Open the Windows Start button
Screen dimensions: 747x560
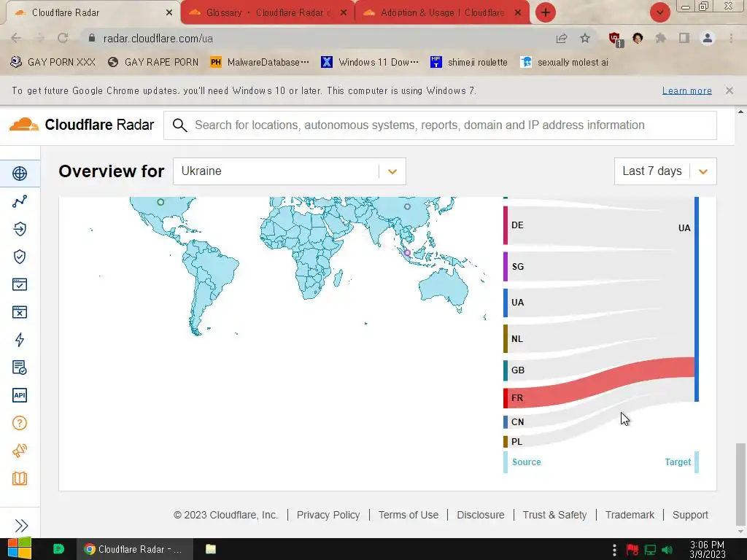coord(19,548)
